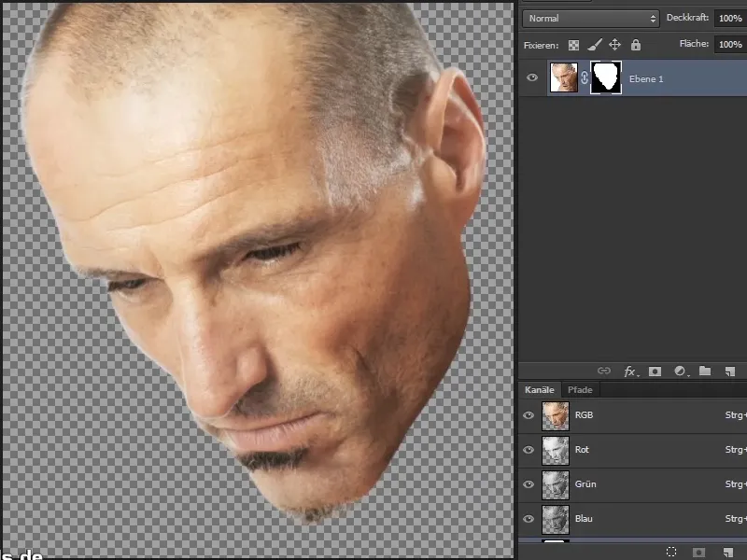The height and width of the screenshot is (560, 747).
Task: Click the Grün channel label
Action: pyautogui.click(x=585, y=484)
